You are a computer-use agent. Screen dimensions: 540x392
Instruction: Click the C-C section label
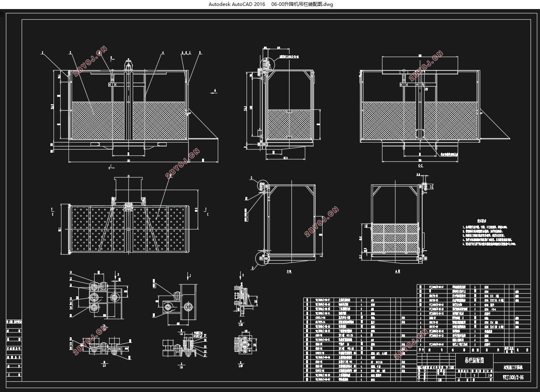pos(420,166)
